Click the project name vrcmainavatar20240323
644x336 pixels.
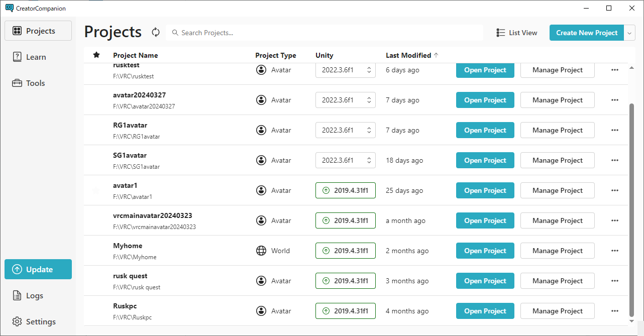pos(153,215)
